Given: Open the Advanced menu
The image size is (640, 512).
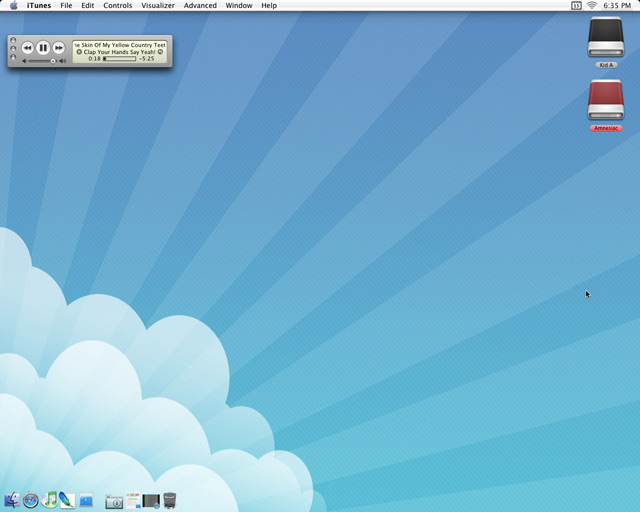Looking at the screenshot, I should click(200, 5).
